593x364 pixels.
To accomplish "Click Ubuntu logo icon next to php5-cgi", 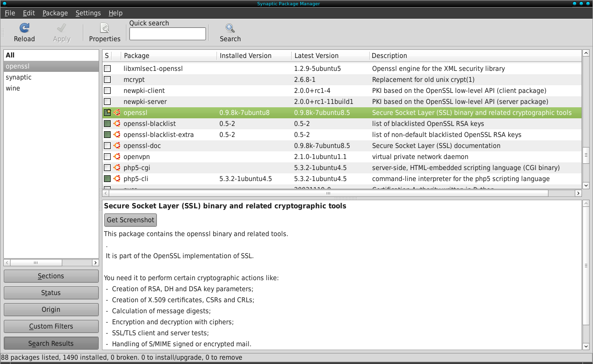I will 117,168.
